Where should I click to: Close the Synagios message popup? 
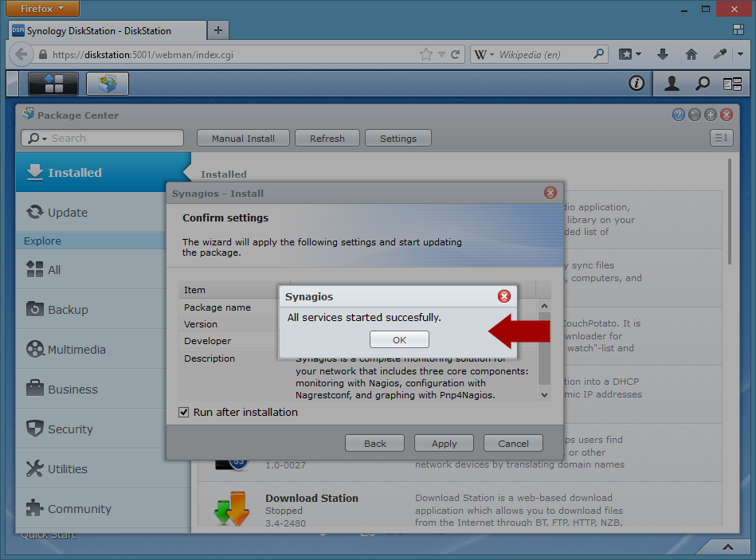click(x=503, y=296)
